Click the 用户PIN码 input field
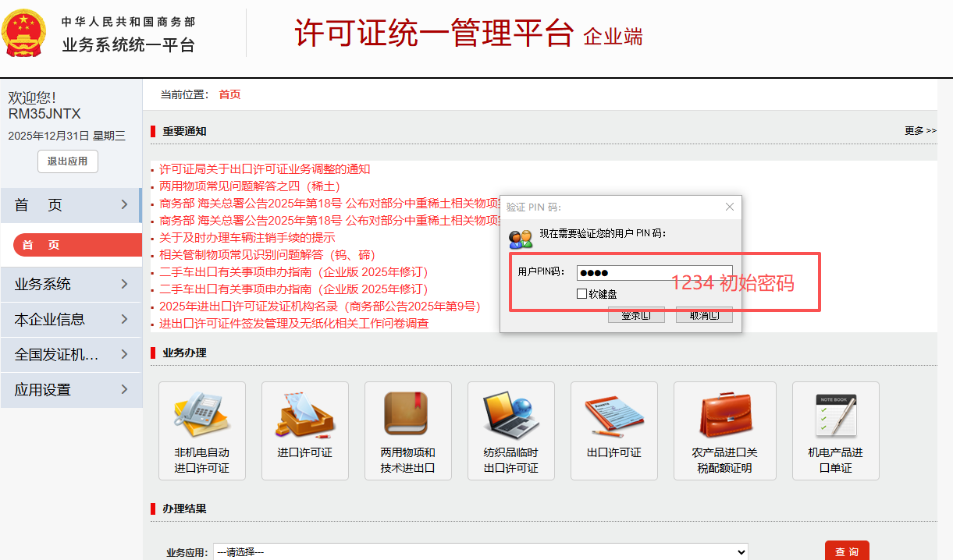 [x=654, y=272]
